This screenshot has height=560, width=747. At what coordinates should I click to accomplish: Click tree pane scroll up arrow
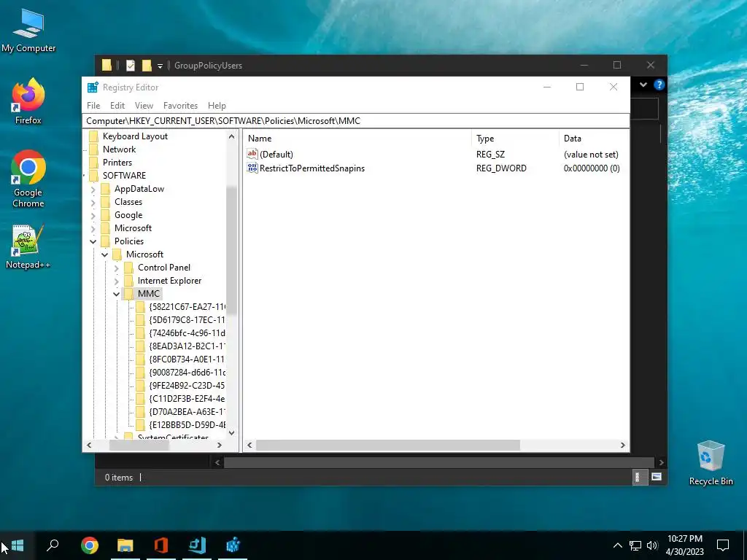231,136
